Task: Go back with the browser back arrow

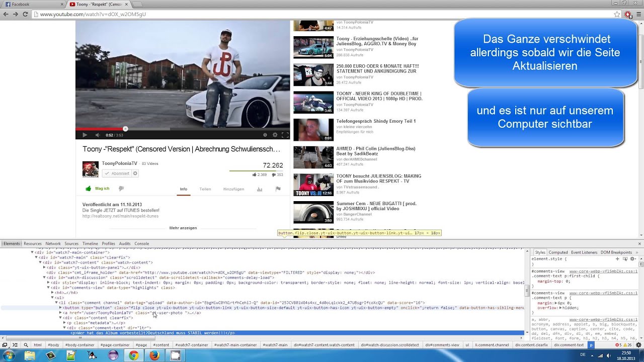Action: [6, 14]
